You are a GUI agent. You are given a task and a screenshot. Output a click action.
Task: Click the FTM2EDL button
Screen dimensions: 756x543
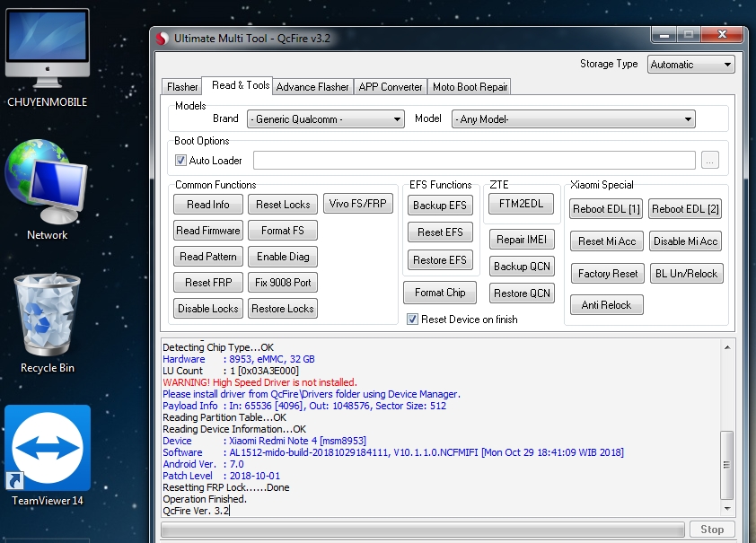[x=521, y=204]
